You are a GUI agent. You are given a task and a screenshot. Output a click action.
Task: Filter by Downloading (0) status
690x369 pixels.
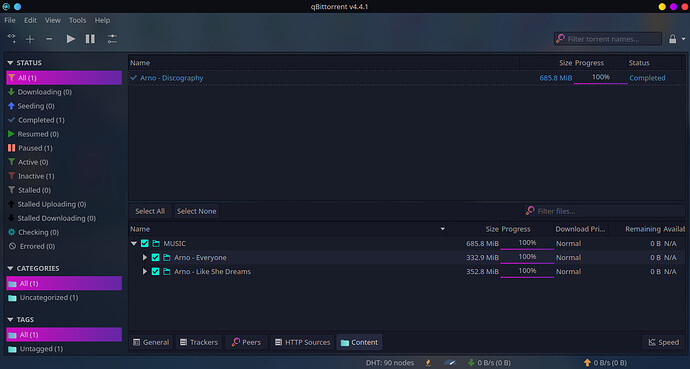click(64, 92)
